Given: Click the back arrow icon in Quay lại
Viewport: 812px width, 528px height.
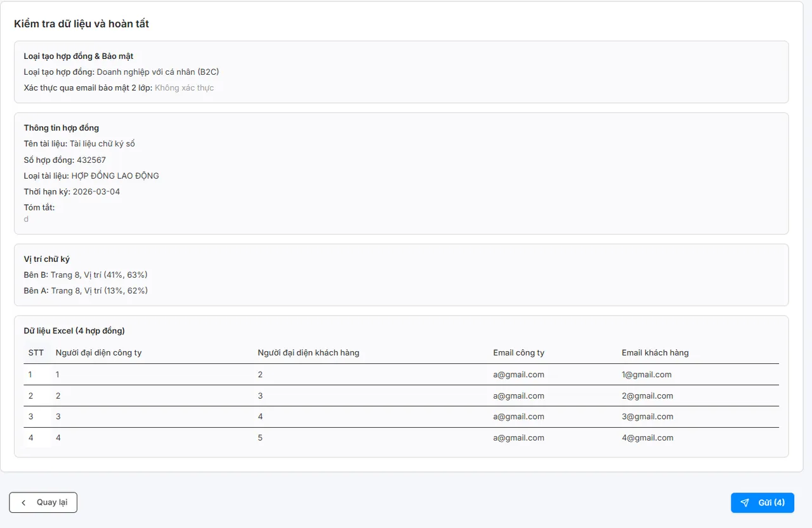Looking at the screenshot, I should 23,503.
